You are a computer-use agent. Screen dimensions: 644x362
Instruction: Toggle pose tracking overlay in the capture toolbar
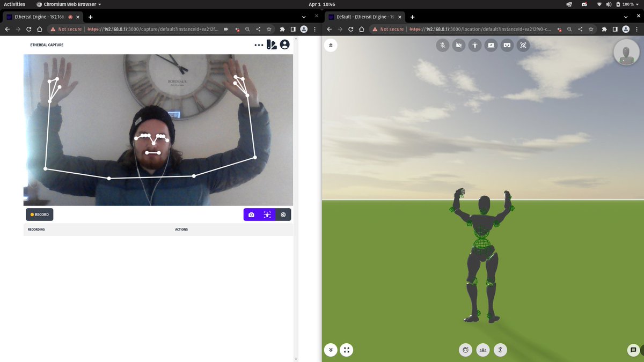point(267,215)
